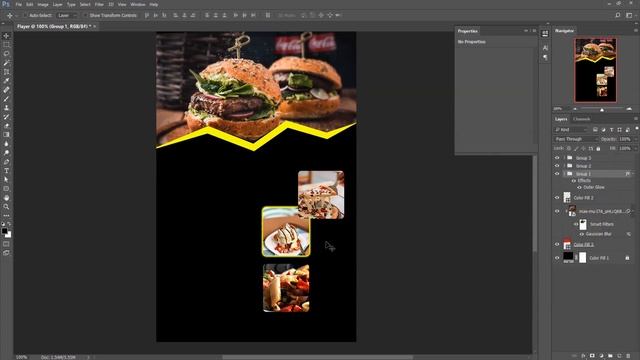Select the Color Fill 3 layer name
Viewport: 640px width, 360px height.
click(x=584, y=245)
